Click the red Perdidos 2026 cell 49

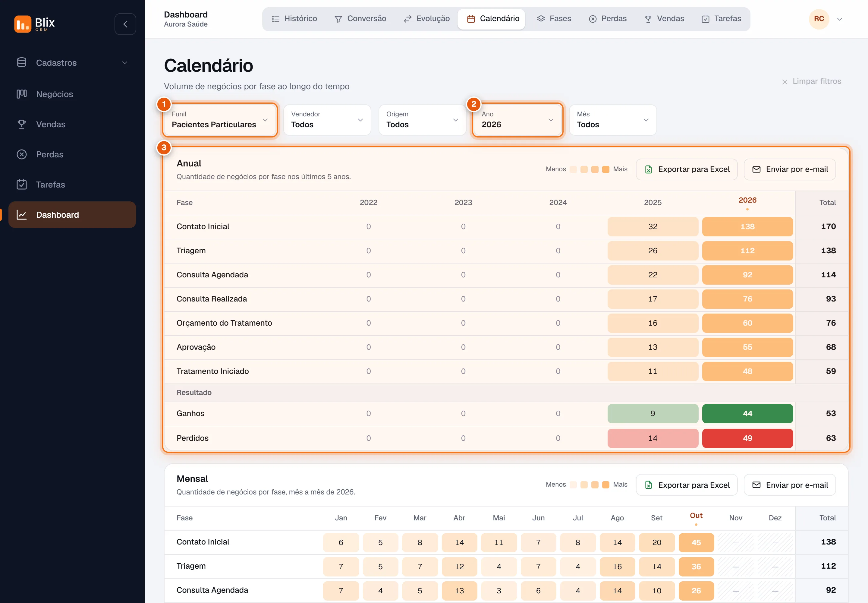pyautogui.click(x=747, y=438)
